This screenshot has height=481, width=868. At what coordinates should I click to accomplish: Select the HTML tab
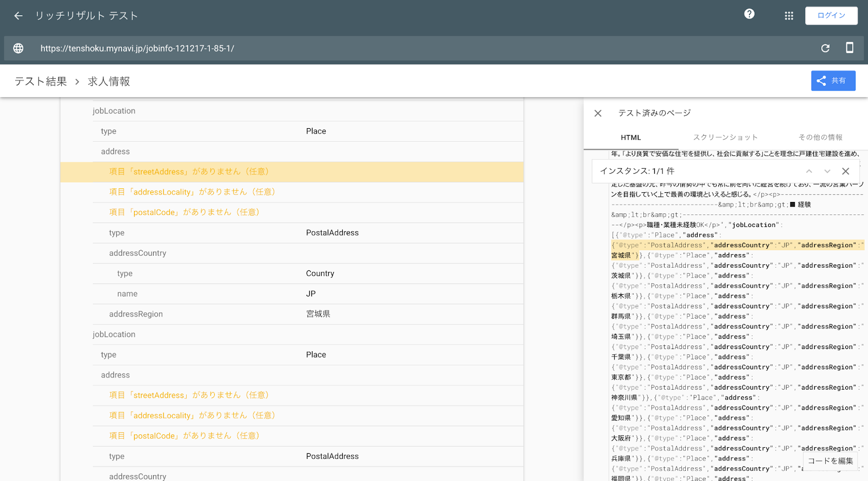(x=631, y=138)
